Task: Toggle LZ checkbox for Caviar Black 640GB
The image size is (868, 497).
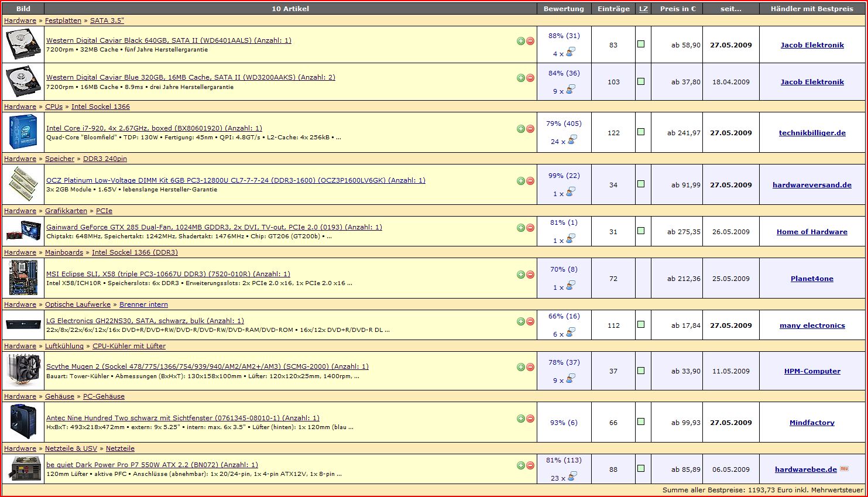Action: coord(641,44)
